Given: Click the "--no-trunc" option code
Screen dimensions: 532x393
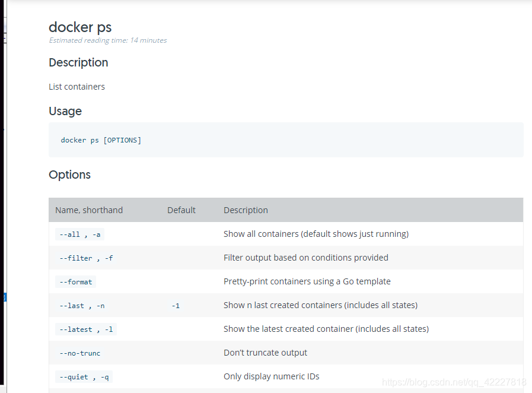Looking at the screenshot, I should [x=79, y=353].
